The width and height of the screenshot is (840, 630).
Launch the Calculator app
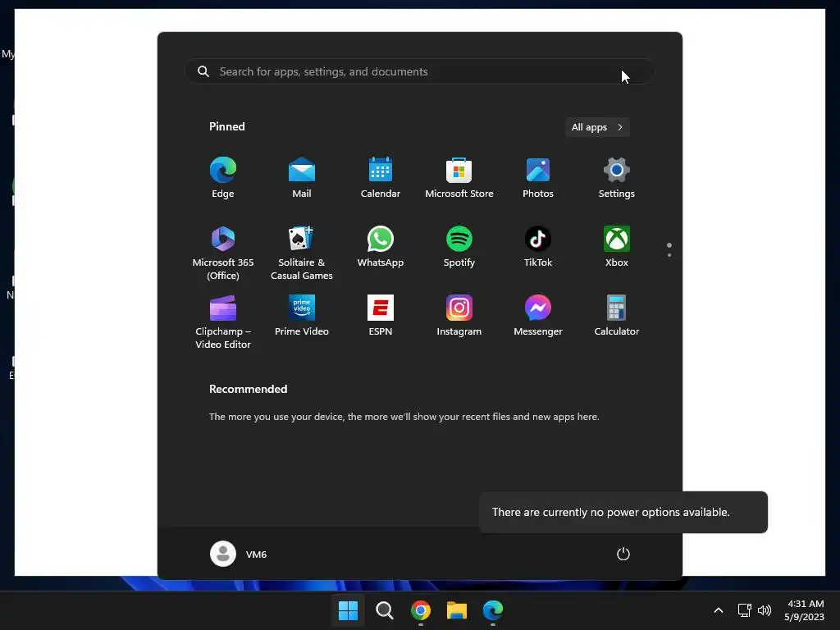(617, 316)
